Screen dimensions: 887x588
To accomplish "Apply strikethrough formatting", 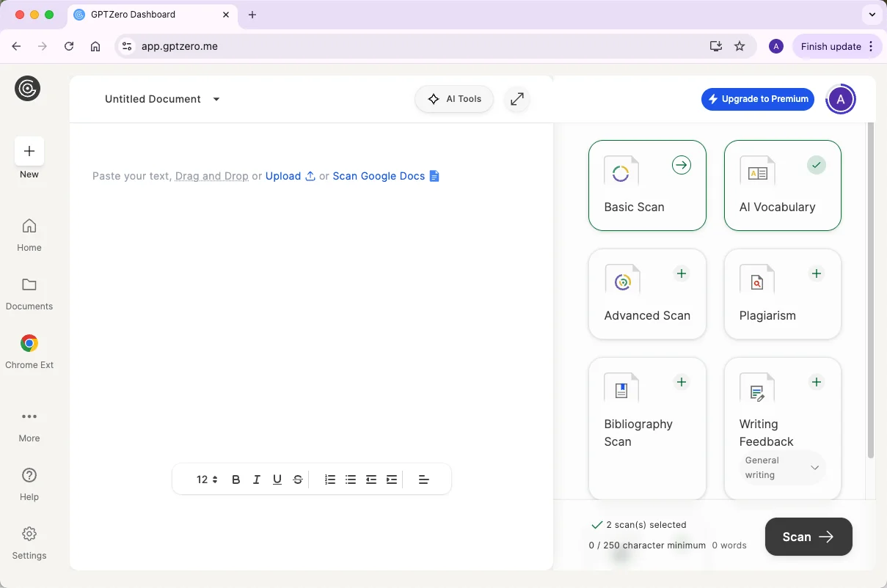I will click(297, 479).
